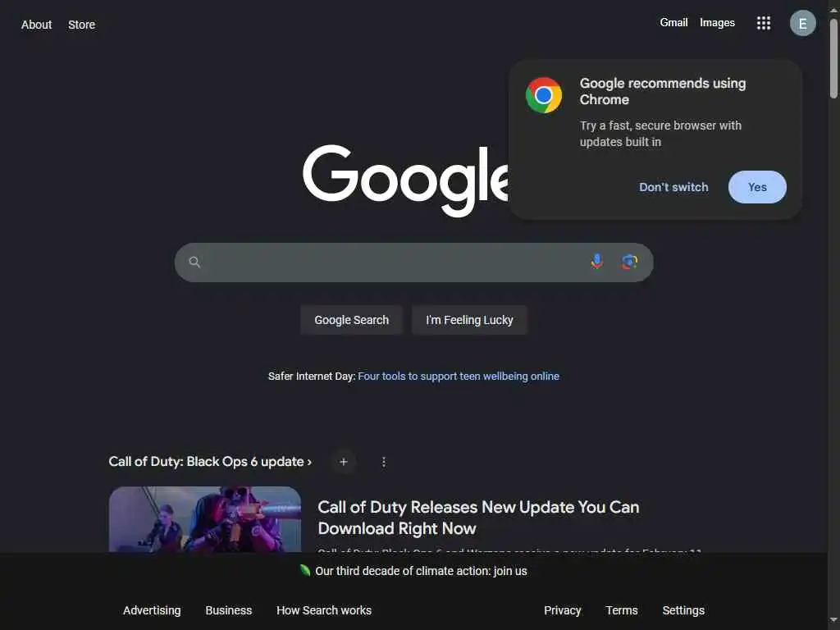Viewport: 840px width, 630px height.
Task: Click I'm Feeling Lucky button
Action: [x=469, y=320]
